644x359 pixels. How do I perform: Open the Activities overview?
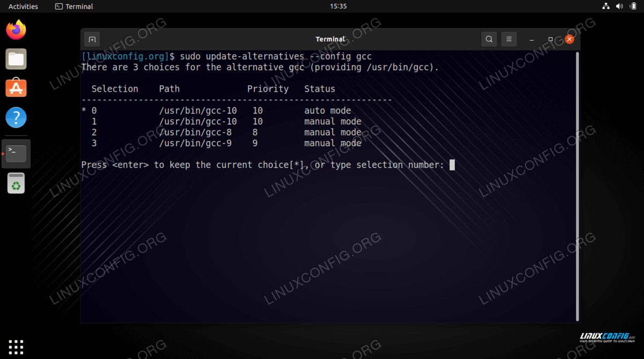[23, 6]
